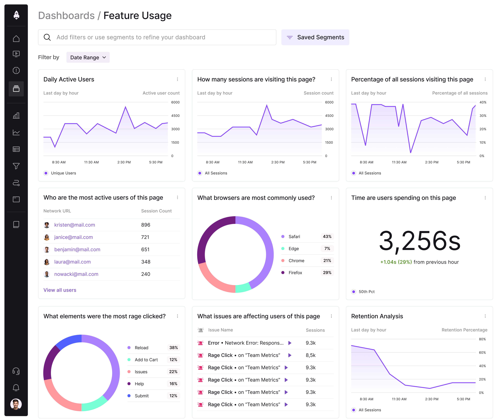Toggle the Unique Users legend series

coord(60,173)
